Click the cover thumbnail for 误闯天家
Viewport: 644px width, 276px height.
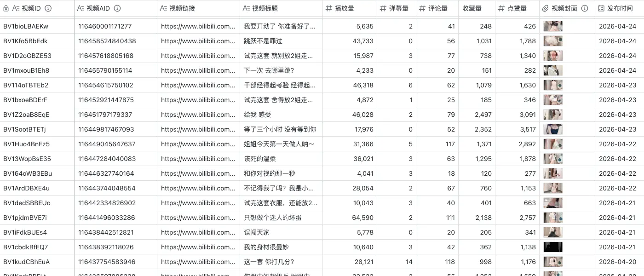coord(553,232)
